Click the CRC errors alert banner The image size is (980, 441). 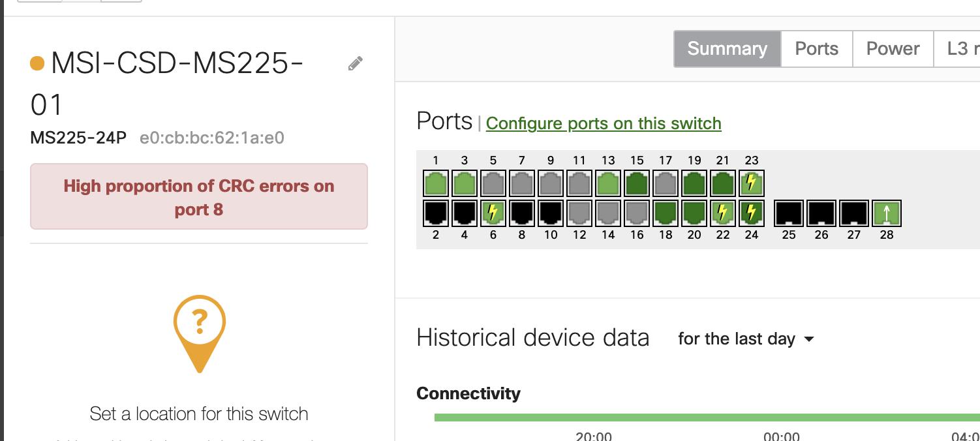[199, 197]
